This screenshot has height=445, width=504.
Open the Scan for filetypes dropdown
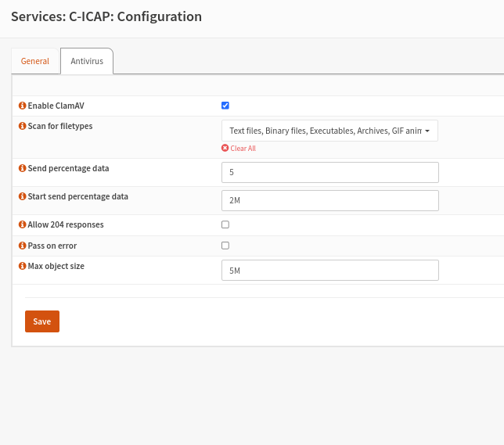point(329,131)
